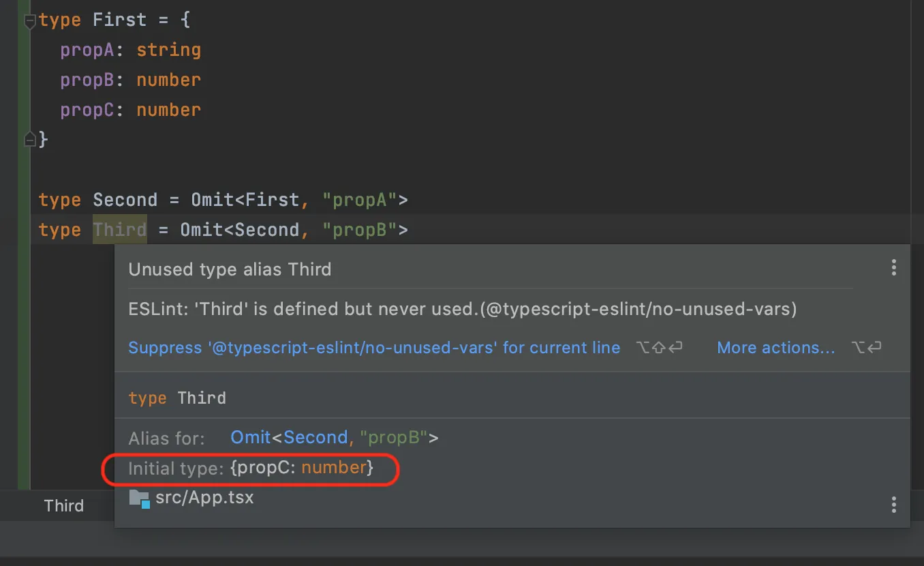Open the top kebab menu in popup

click(x=893, y=268)
